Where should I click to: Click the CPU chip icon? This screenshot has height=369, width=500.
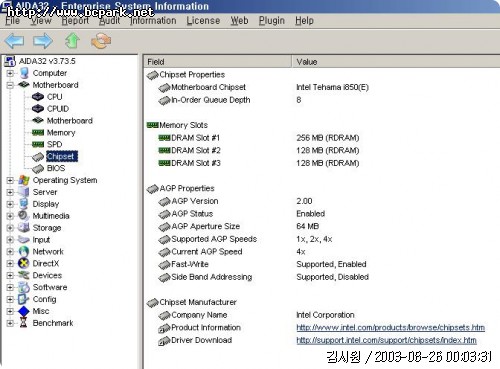pyautogui.click(x=38, y=97)
